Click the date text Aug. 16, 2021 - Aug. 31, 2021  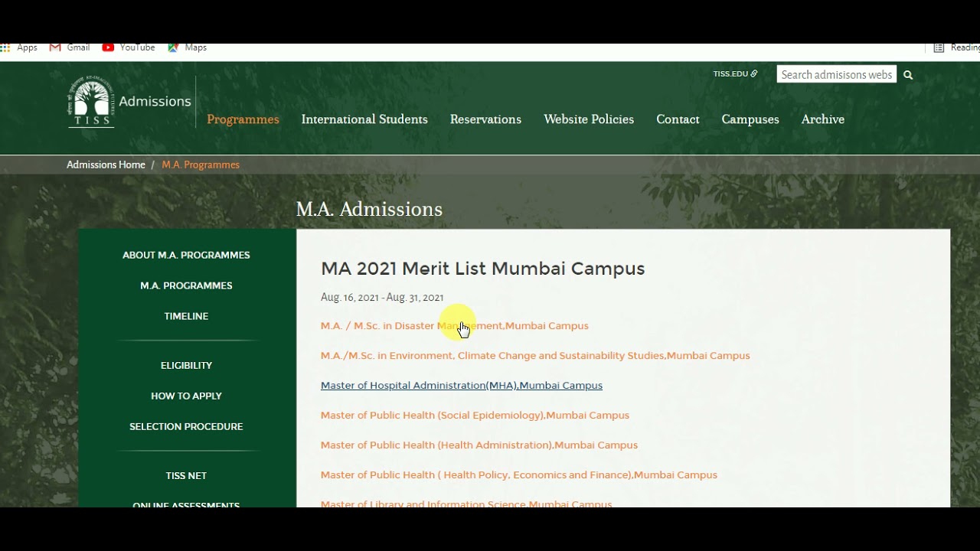pos(382,298)
